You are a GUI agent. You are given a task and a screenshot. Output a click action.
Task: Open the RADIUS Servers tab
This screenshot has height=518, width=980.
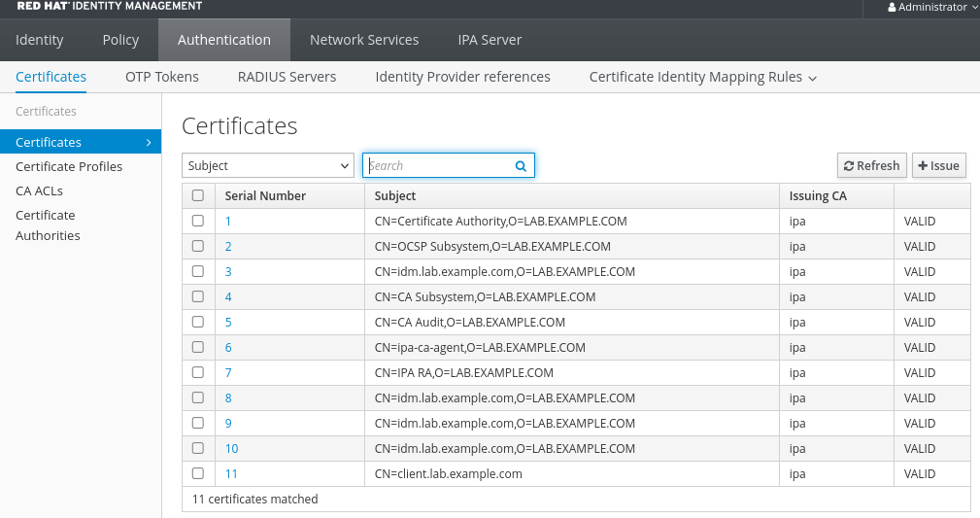click(287, 77)
